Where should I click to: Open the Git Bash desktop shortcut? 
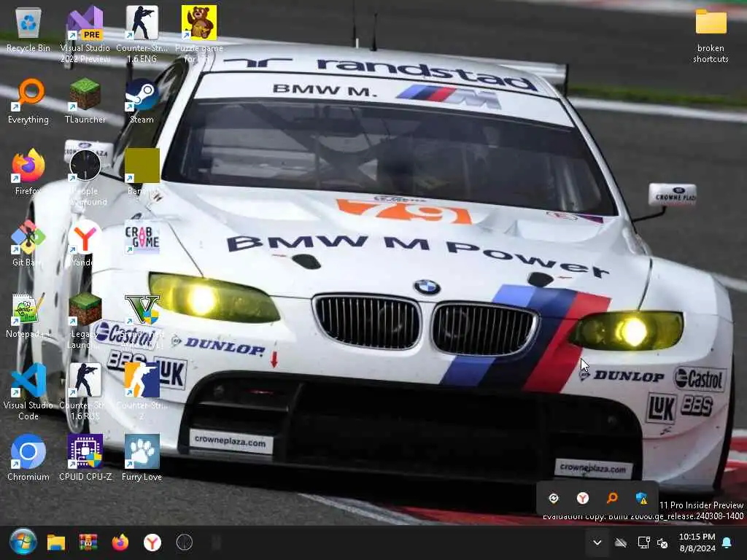(28, 243)
